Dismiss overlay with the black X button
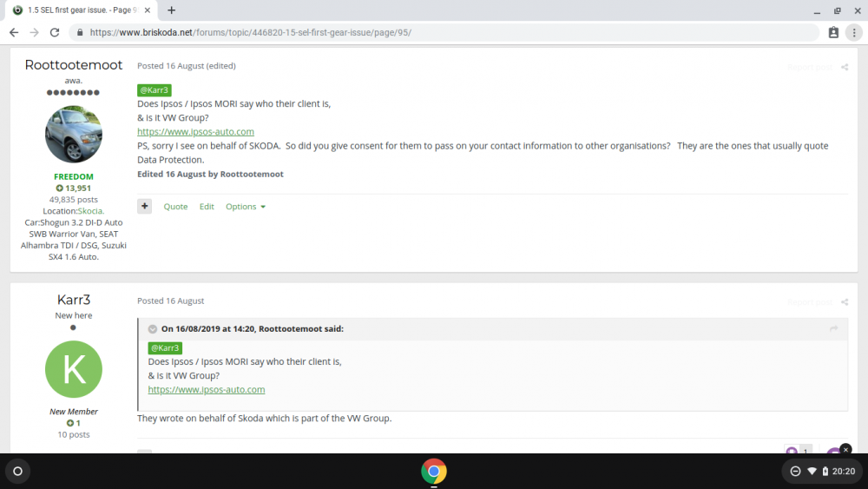This screenshot has width=868, height=489. (x=845, y=449)
